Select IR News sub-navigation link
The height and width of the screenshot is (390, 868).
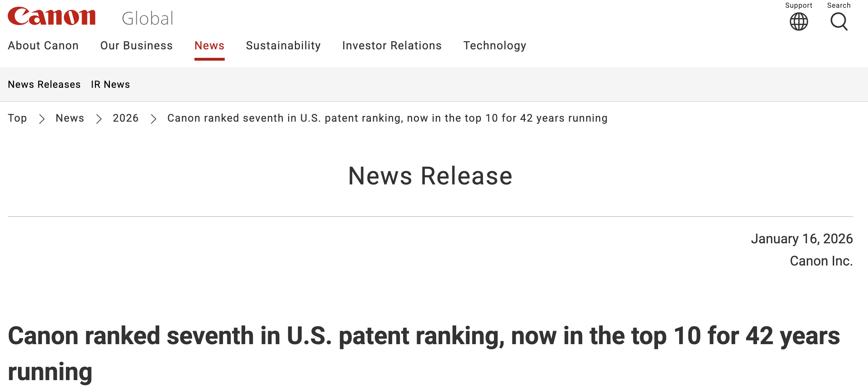click(x=110, y=84)
